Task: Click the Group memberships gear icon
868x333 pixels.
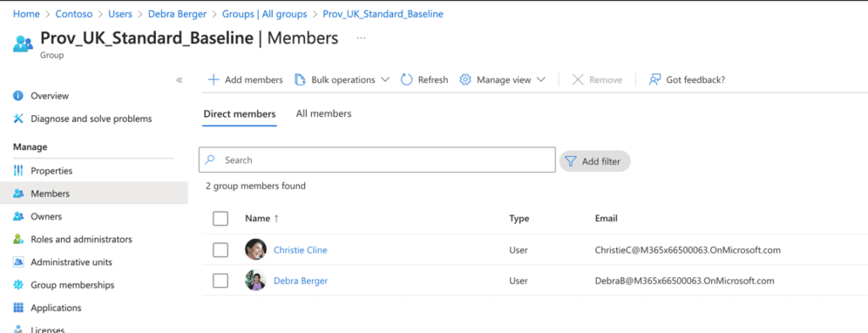Action: point(19,285)
